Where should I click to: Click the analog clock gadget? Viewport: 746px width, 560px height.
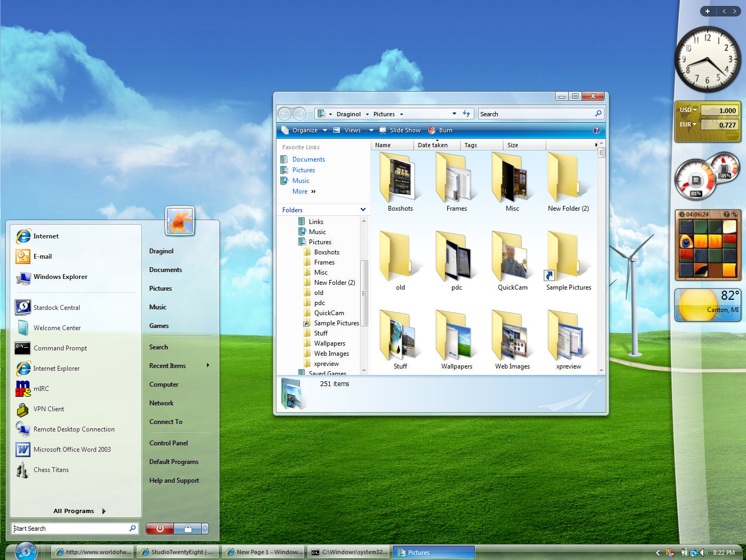[x=708, y=59]
